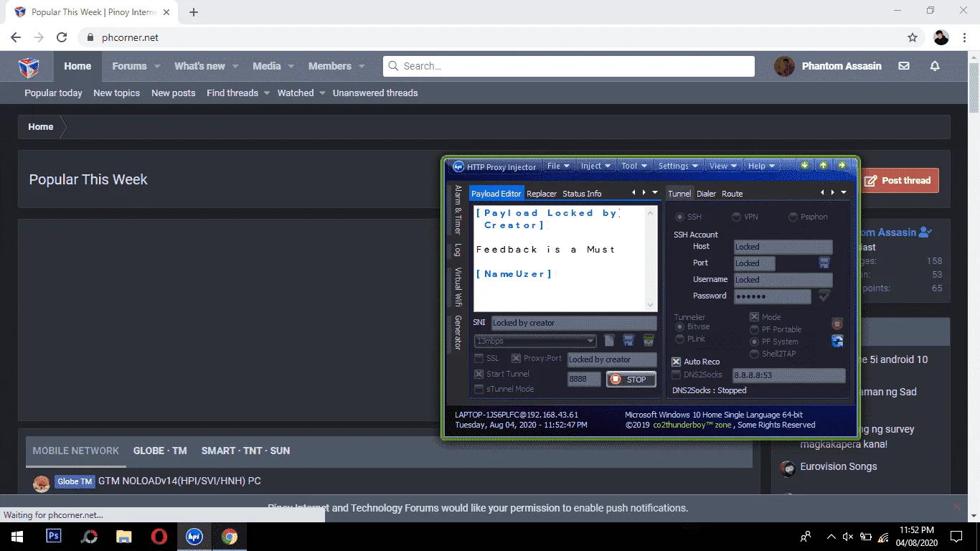980x551 pixels.
Task: Click the forum Search box
Action: click(x=569, y=66)
